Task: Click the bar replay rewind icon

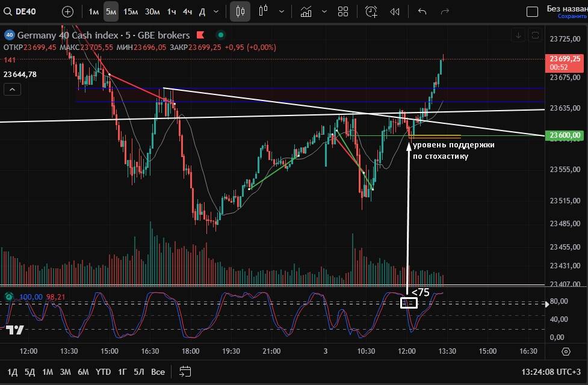Action: pos(395,11)
